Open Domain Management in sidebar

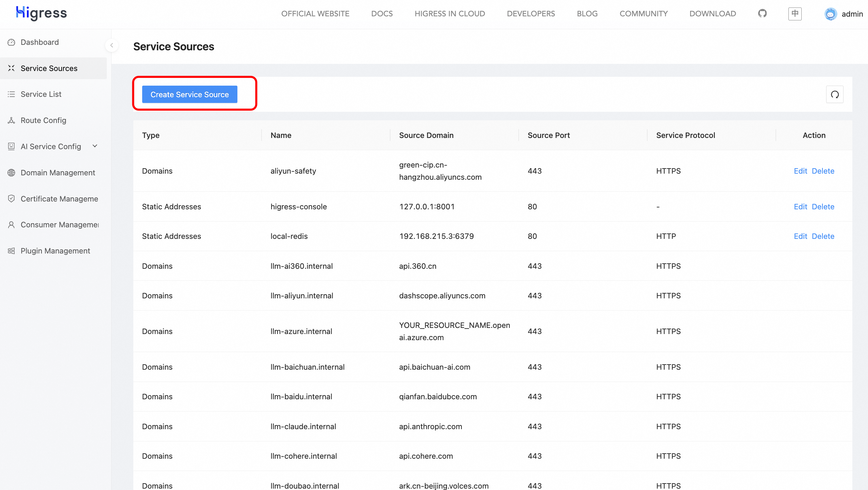coord(57,173)
